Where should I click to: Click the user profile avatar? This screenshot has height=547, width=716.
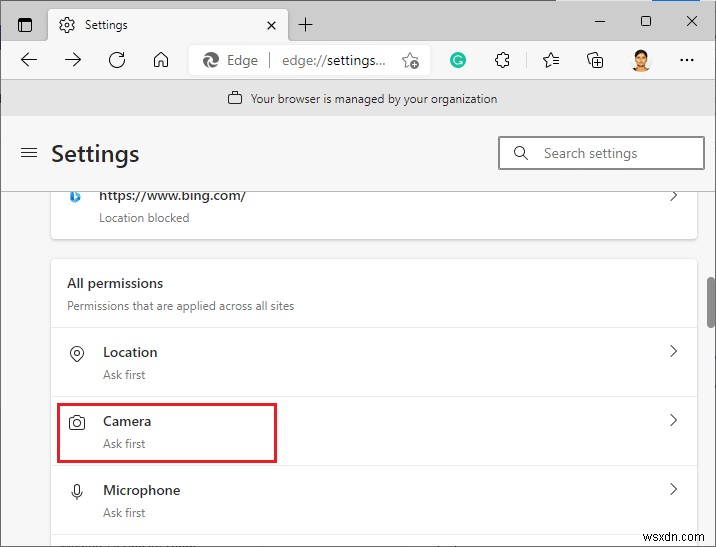click(x=641, y=60)
